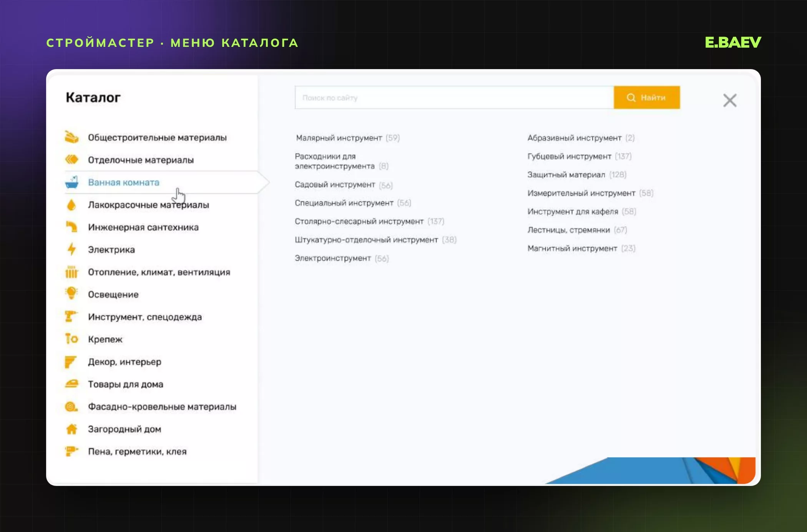This screenshot has height=532, width=807.
Task: Open the Фасадно-кровельные материалы category
Action: click(x=162, y=406)
